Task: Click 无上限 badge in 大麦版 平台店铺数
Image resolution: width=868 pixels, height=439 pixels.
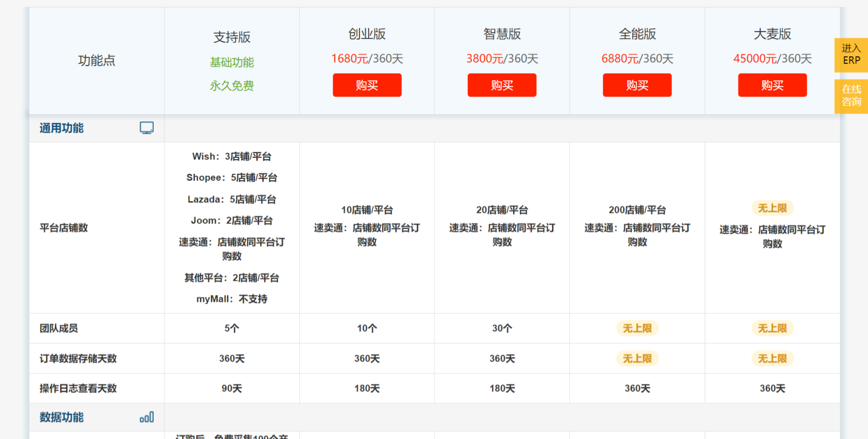Action: pos(772,208)
